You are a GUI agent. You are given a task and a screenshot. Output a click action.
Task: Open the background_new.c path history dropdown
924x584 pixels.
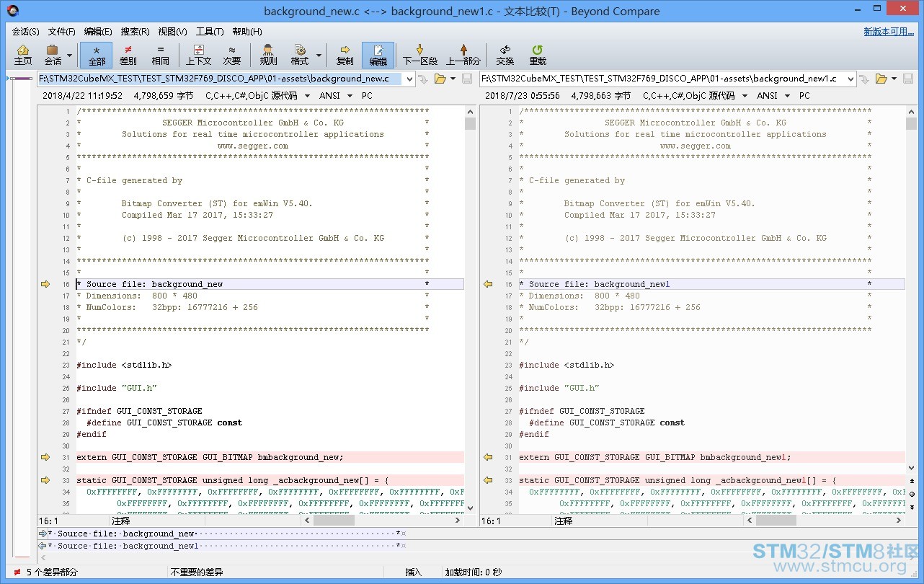click(410, 79)
